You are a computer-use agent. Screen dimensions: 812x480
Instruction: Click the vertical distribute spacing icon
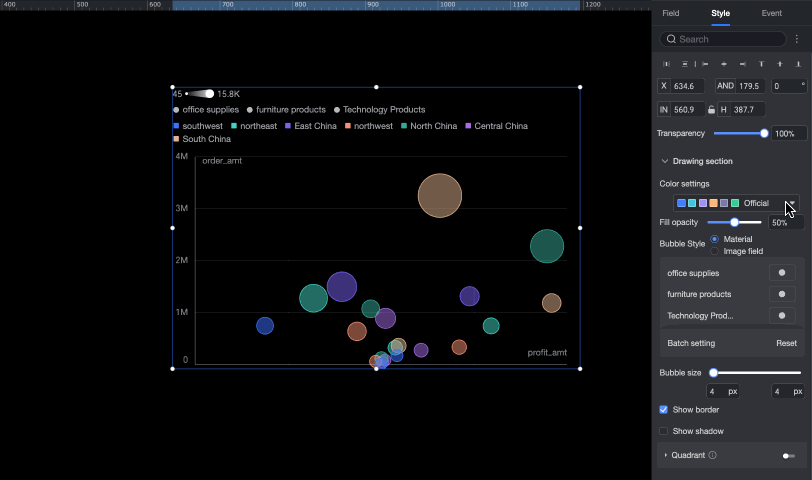tap(685, 64)
